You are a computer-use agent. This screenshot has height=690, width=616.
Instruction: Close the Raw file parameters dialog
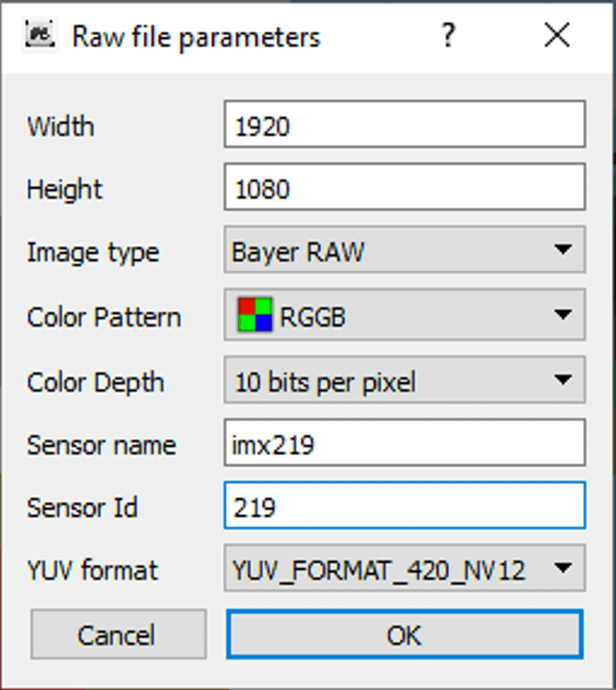[557, 35]
